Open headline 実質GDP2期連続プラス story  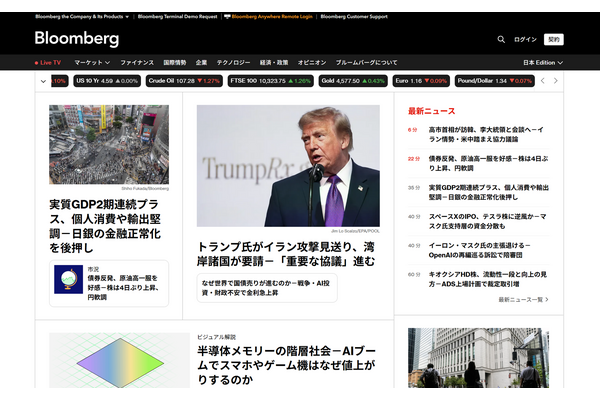pos(105,226)
